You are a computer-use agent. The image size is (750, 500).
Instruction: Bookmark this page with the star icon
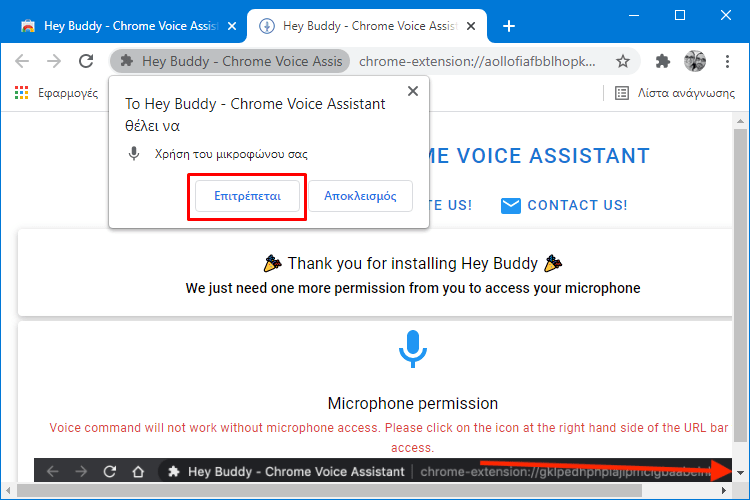pos(622,61)
